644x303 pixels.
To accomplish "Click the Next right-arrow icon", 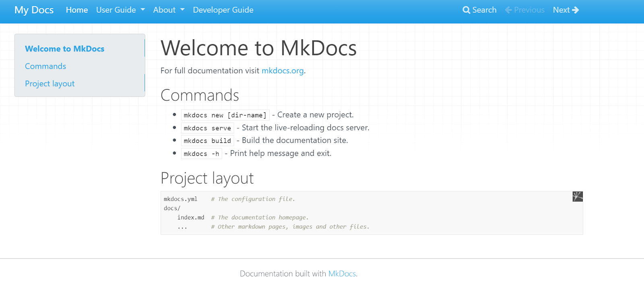I will tap(576, 10).
